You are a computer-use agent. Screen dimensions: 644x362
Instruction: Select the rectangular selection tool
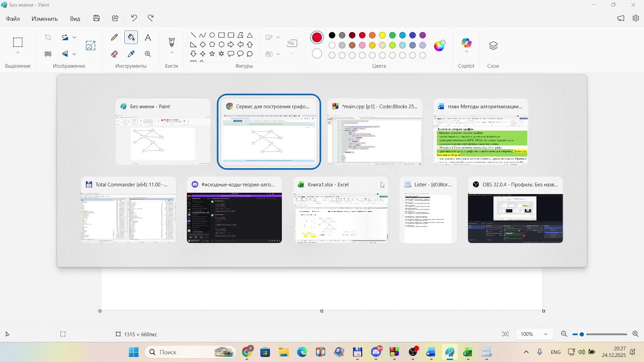[18, 42]
